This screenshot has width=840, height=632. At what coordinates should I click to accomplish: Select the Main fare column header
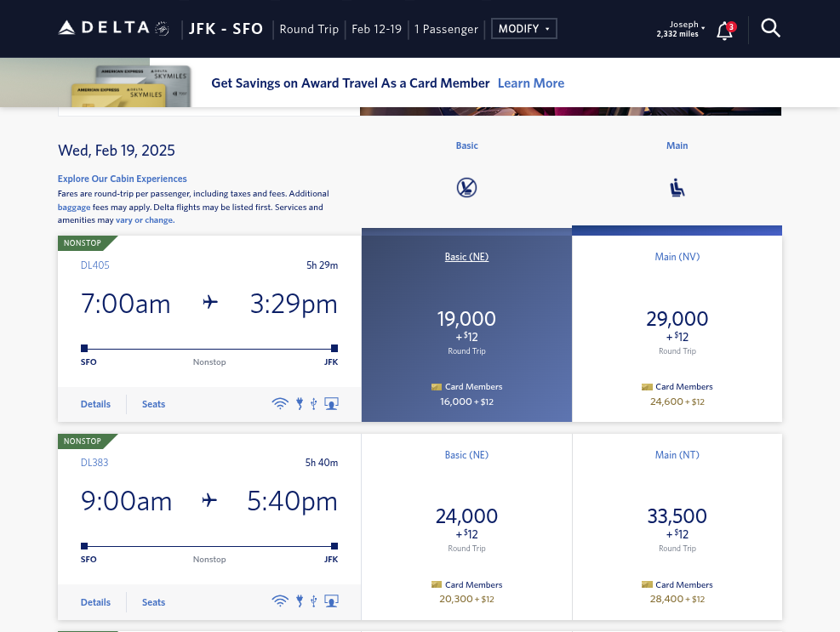pyautogui.click(x=677, y=145)
